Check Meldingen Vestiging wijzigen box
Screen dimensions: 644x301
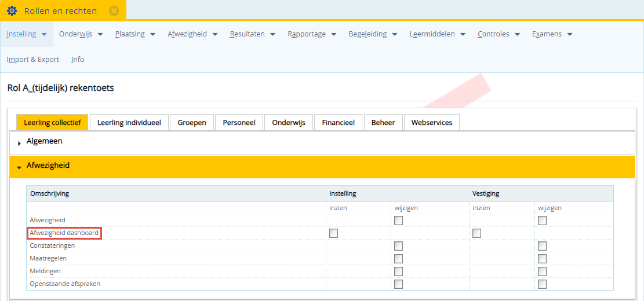pos(542,271)
